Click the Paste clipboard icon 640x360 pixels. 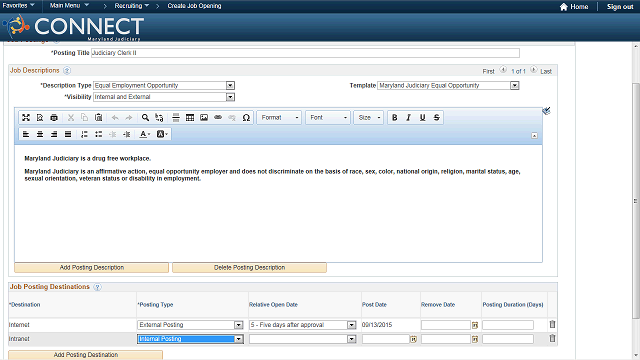[98, 118]
